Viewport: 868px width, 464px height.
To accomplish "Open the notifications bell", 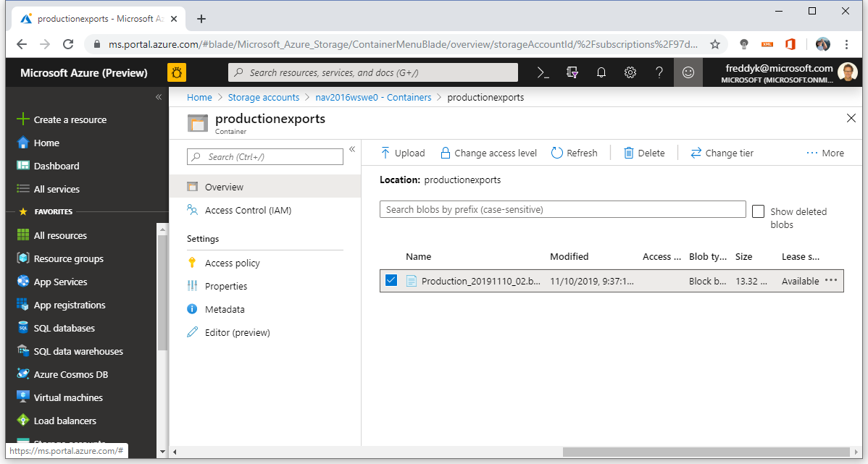I will point(601,72).
